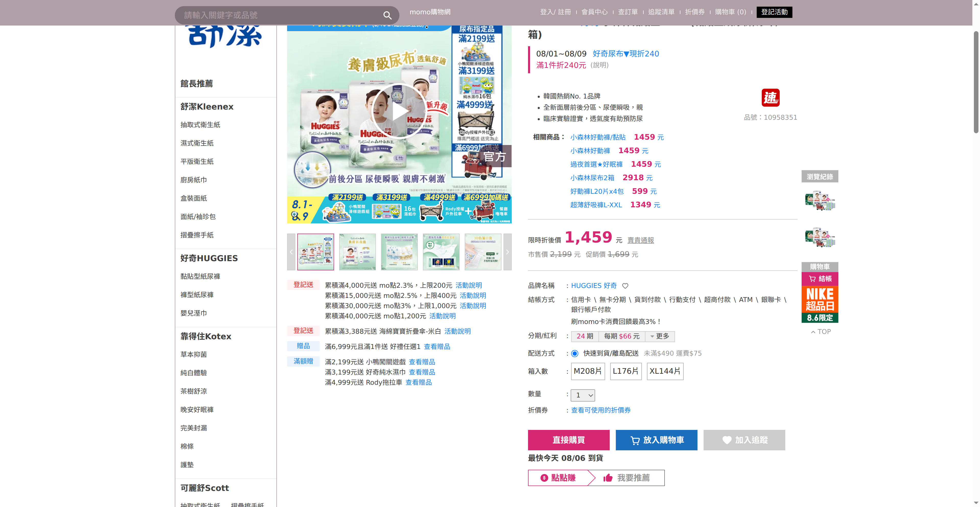Click the TOP up-arrow link
The image size is (980, 507).
pos(820,332)
